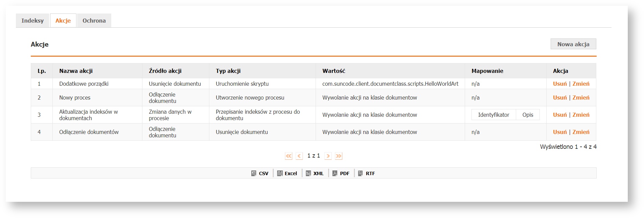Go to the first page of results
The width and height of the screenshot is (644, 218).
coord(289,156)
